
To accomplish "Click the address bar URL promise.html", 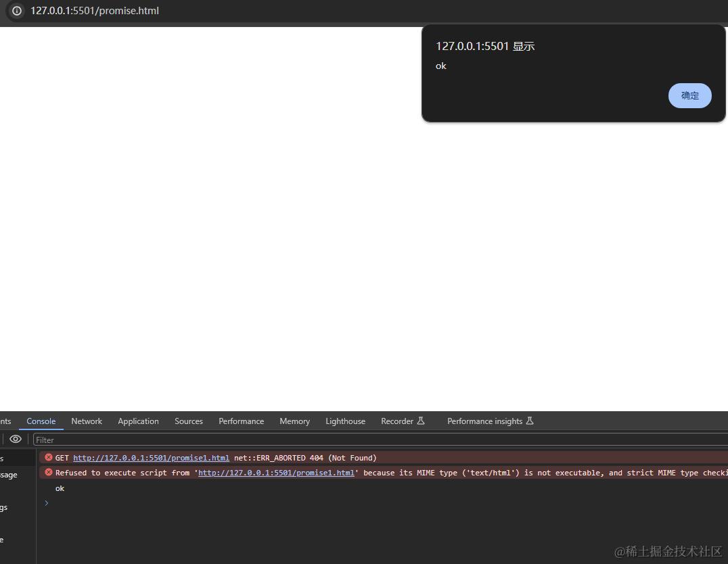I will (x=95, y=11).
